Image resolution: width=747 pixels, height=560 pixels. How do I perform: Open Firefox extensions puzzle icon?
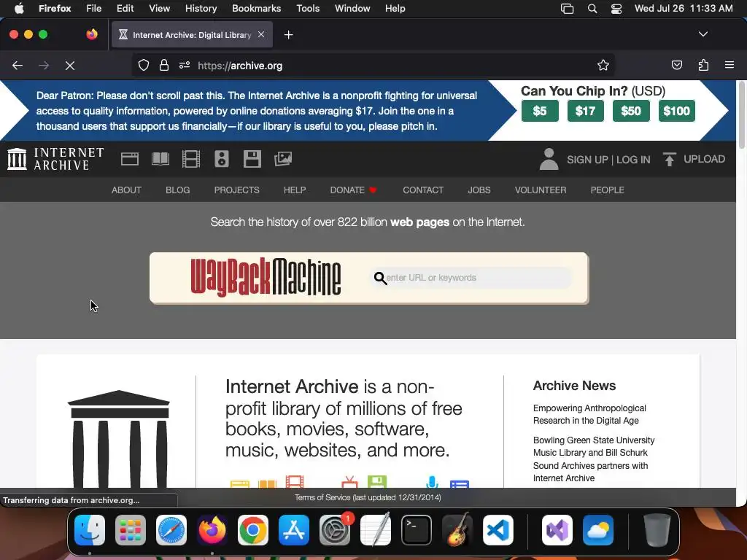[x=703, y=65]
